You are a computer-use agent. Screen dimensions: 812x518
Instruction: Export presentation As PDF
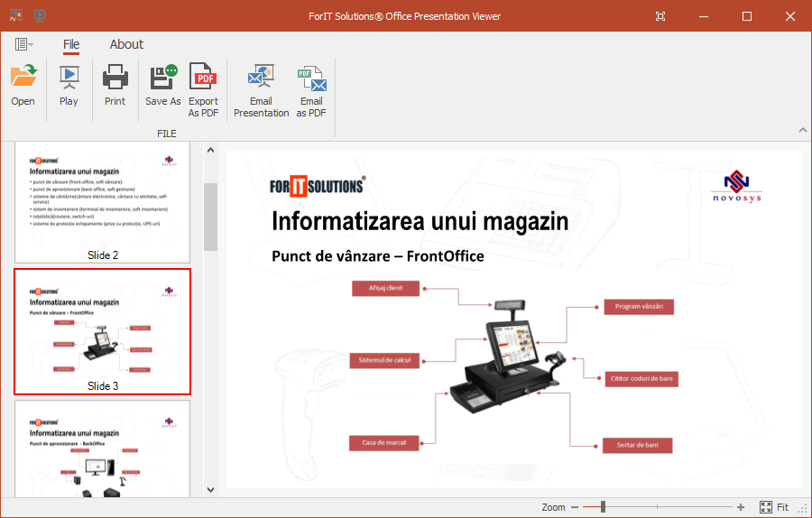click(x=204, y=90)
